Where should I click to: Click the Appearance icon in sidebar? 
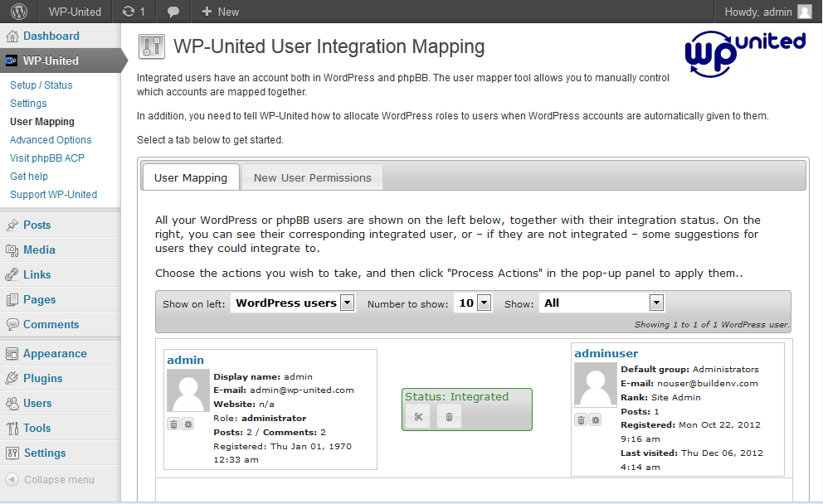12,354
